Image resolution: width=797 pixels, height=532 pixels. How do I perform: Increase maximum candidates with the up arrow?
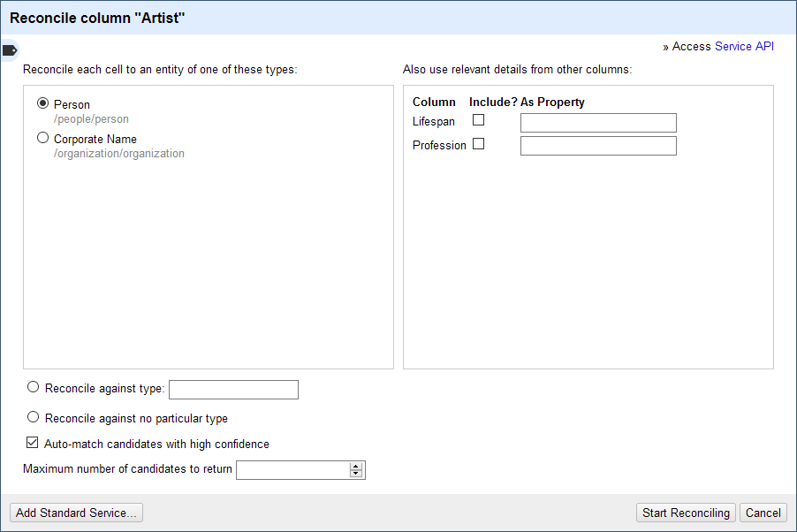(356, 466)
